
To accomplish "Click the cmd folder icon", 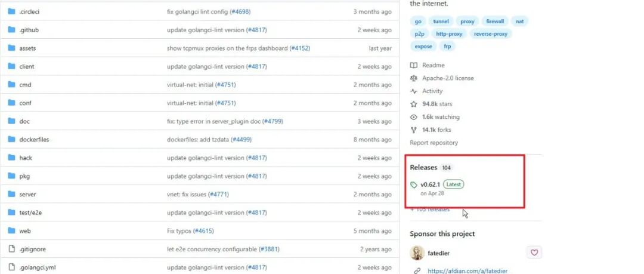I will [11, 84].
